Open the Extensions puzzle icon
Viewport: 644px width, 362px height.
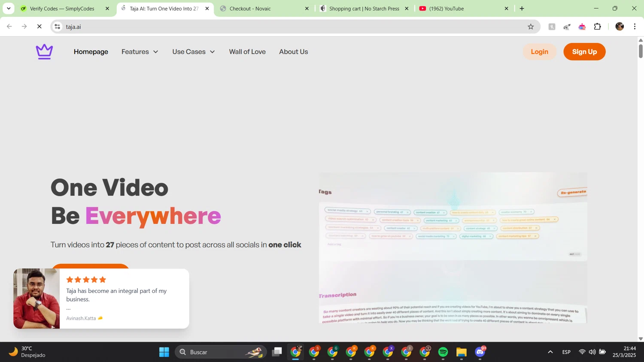(x=597, y=27)
